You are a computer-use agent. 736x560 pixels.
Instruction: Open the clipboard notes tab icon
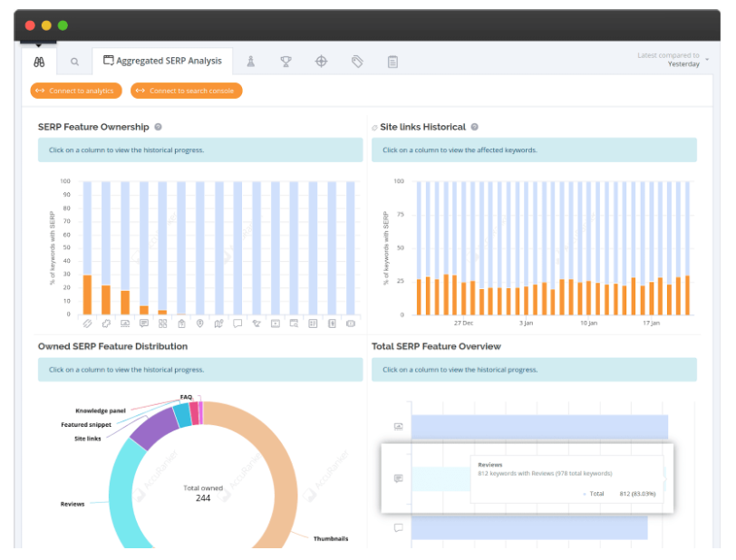point(392,62)
